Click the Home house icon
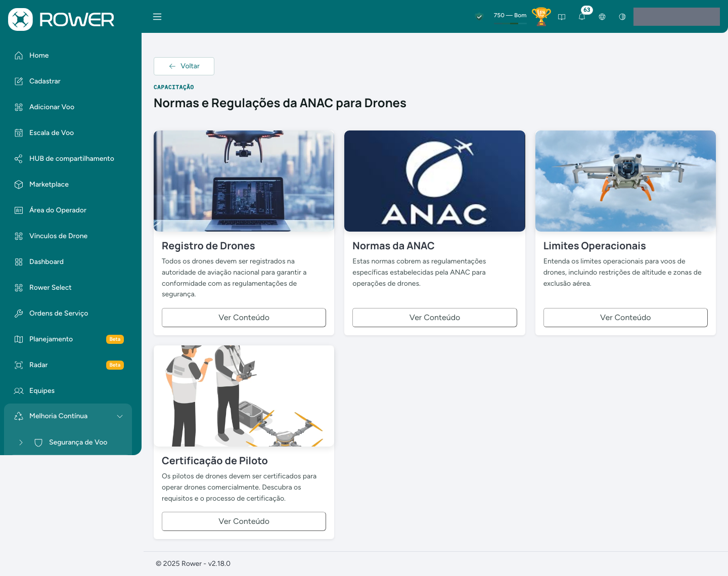Screen dimensions: 728x576 coord(19,56)
